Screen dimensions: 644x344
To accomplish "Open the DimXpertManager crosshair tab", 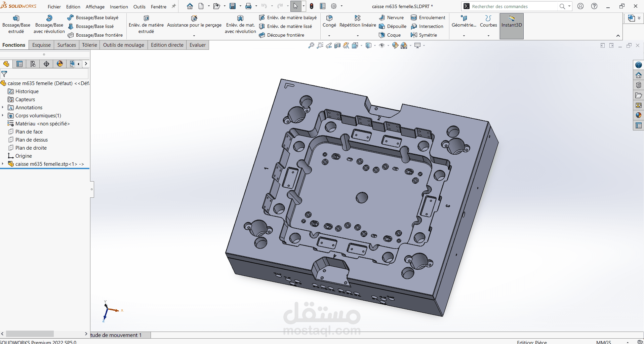I will (46, 64).
